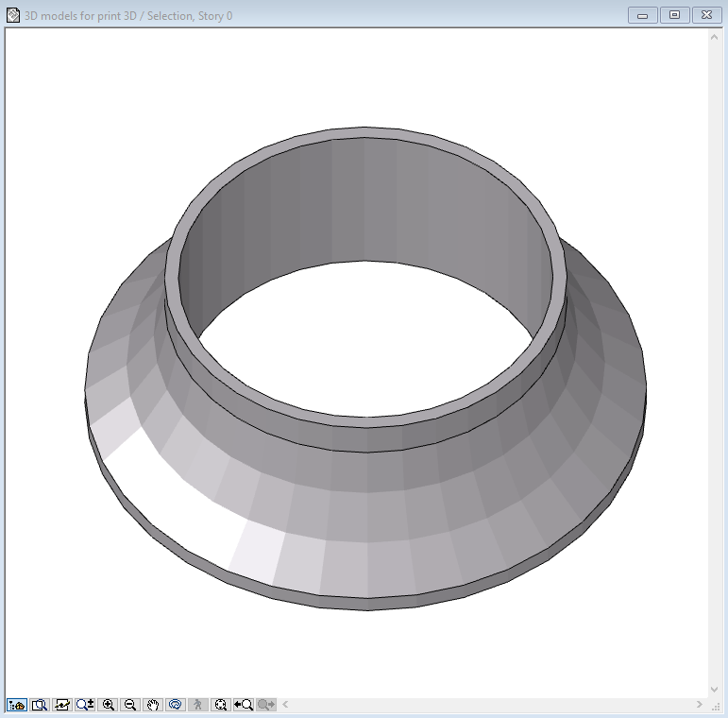Click the third bottom toolbar icon with arrows

coord(62,705)
